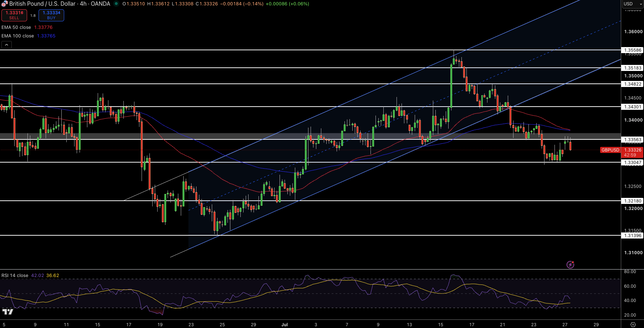Click the 1.32500 price scale label
The width and height of the screenshot is (644, 328).
click(633, 186)
